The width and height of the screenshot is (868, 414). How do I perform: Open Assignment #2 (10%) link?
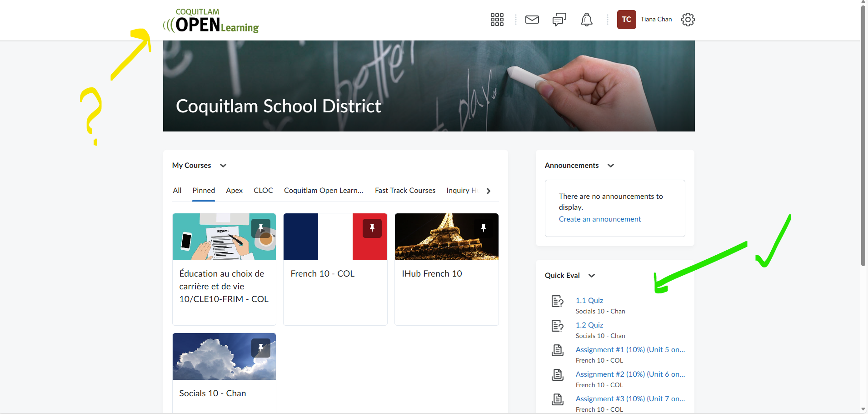pyautogui.click(x=630, y=374)
